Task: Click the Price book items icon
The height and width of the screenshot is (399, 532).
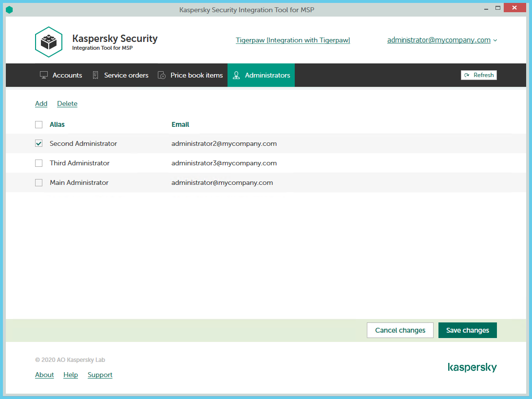Action: (162, 76)
